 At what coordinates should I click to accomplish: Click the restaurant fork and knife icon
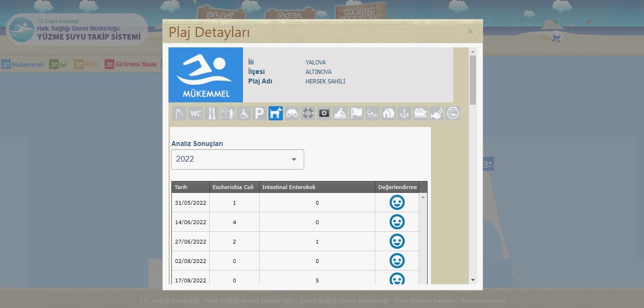click(212, 113)
